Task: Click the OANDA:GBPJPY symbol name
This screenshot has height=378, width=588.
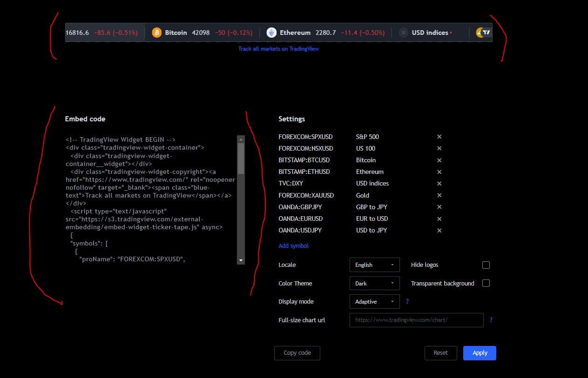Action: 300,207
